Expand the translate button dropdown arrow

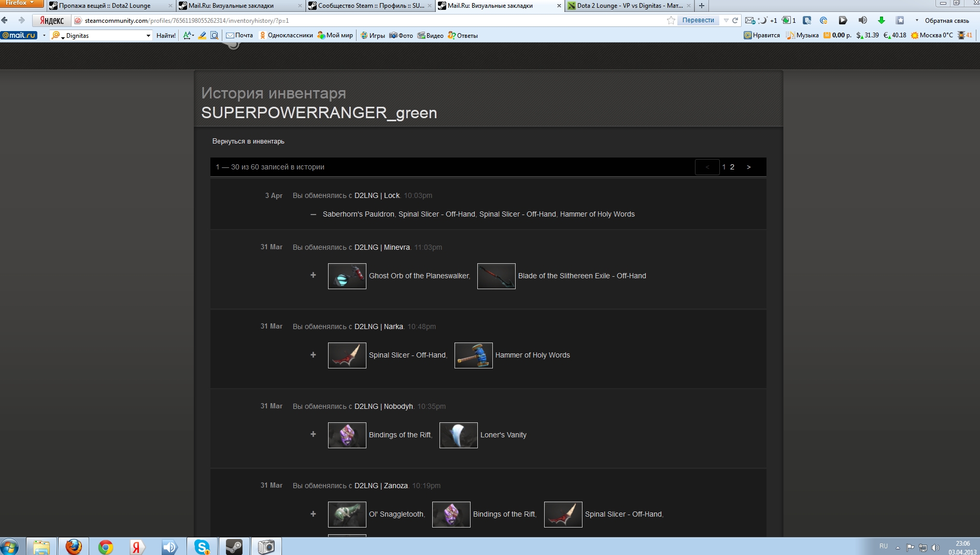726,20
